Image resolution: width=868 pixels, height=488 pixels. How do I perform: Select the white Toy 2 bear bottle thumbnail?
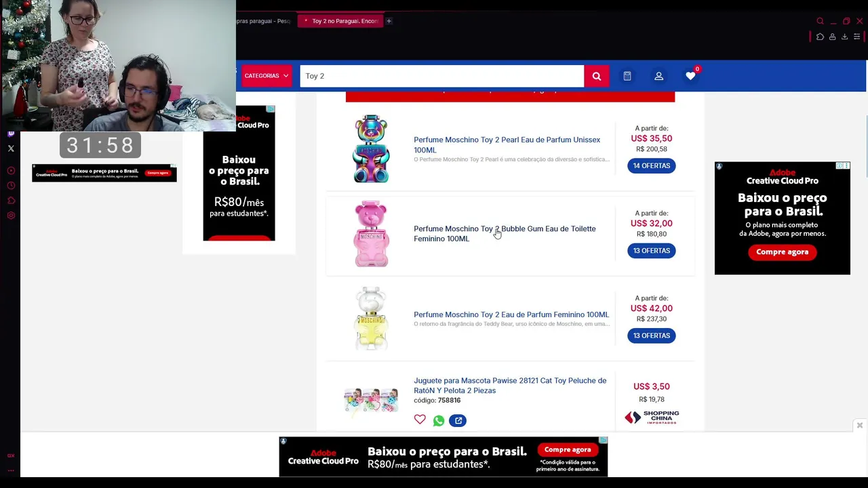coord(371,318)
